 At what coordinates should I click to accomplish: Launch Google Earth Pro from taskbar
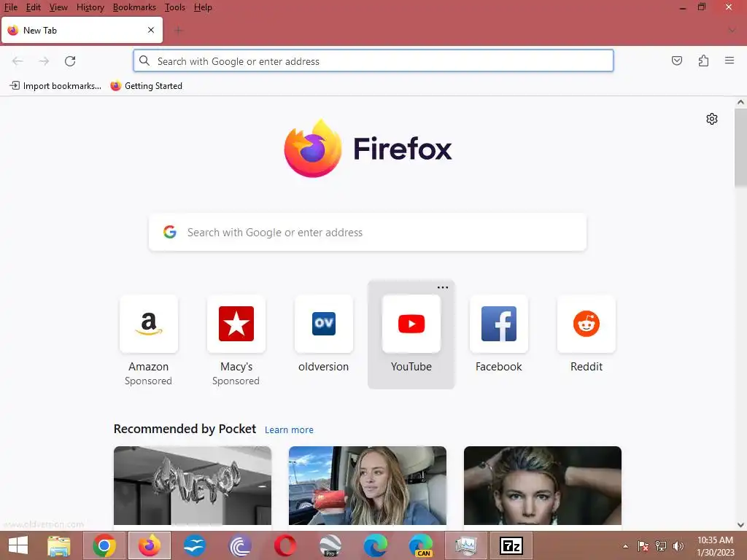pyautogui.click(x=330, y=545)
